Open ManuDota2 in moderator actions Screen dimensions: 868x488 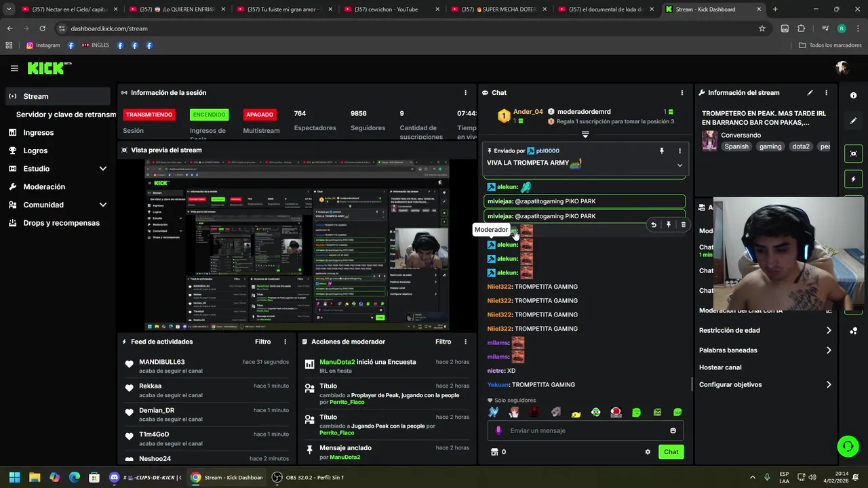click(337, 362)
